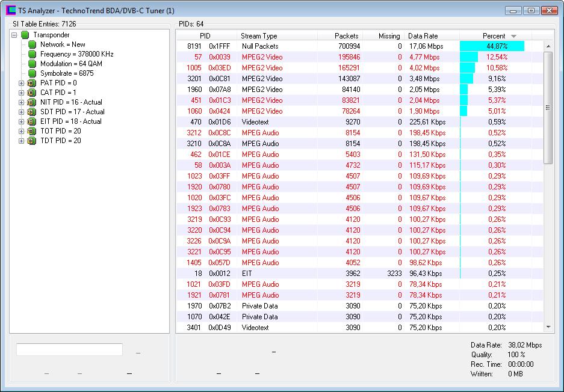564x392 pixels.
Task: Focus the empty text field below the tree
Action: pyautogui.click(x=69, y=349)
